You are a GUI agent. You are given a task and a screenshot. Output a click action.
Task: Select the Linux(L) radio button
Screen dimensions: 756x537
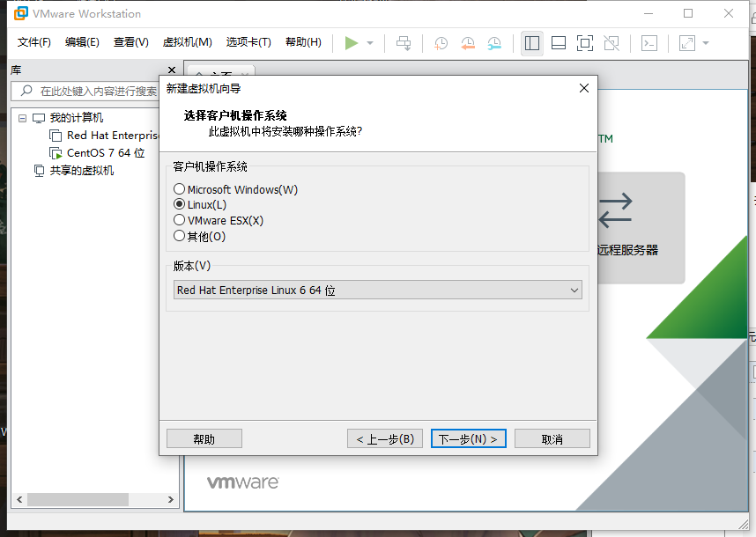(180, 204)
